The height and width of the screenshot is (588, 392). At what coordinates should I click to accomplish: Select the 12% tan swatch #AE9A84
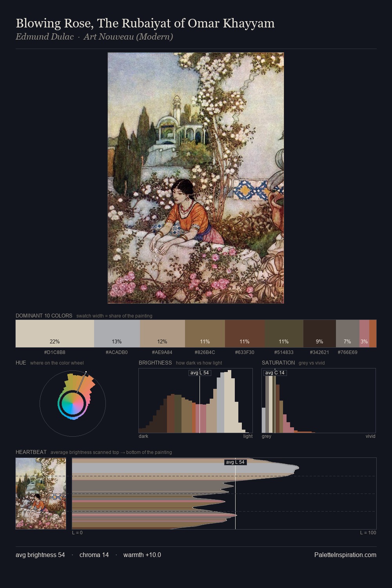[x=162, y=334]
